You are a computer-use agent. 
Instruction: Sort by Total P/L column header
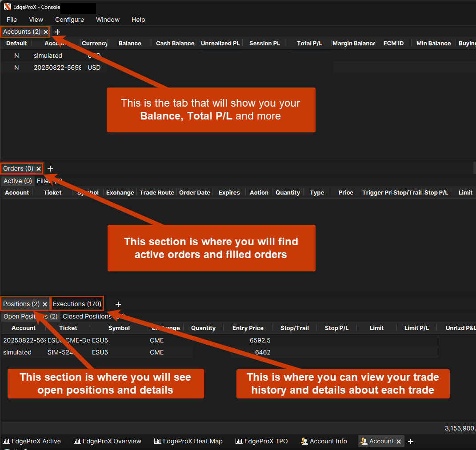tap(309, 44)
